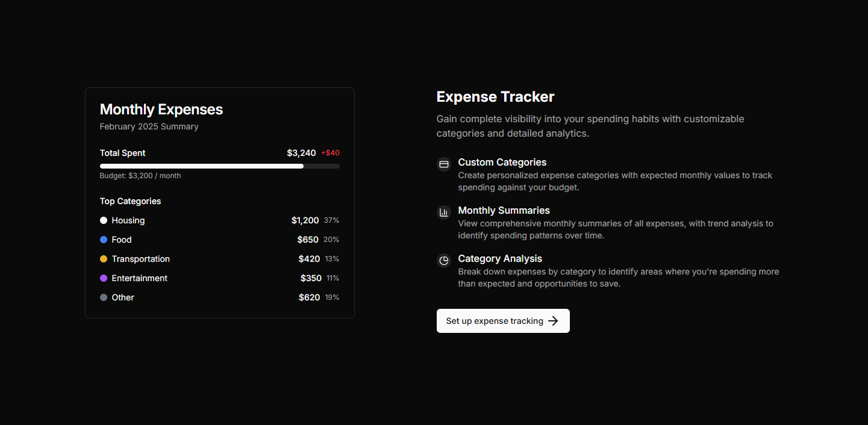Click the yellow Transportation category dot
Image resolution: width=868 pixels, height=425 pixels.
(104, 259)
